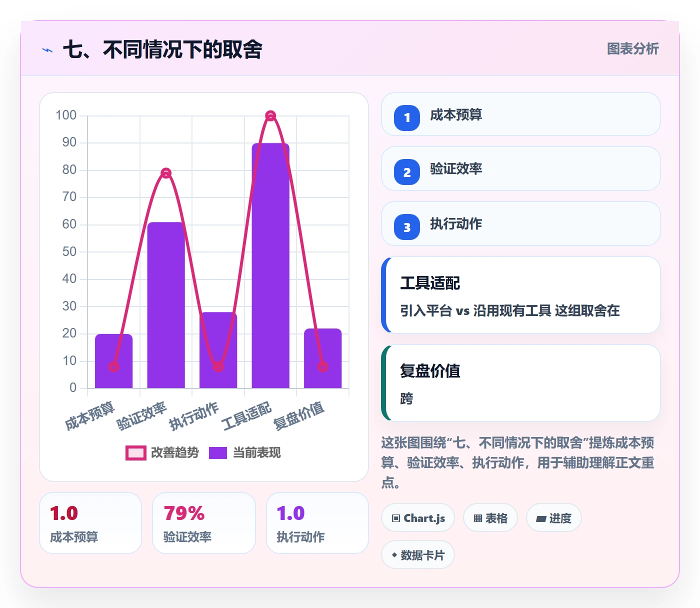
Task: Select the 验证效率 list item
Action: pos(521,168)
